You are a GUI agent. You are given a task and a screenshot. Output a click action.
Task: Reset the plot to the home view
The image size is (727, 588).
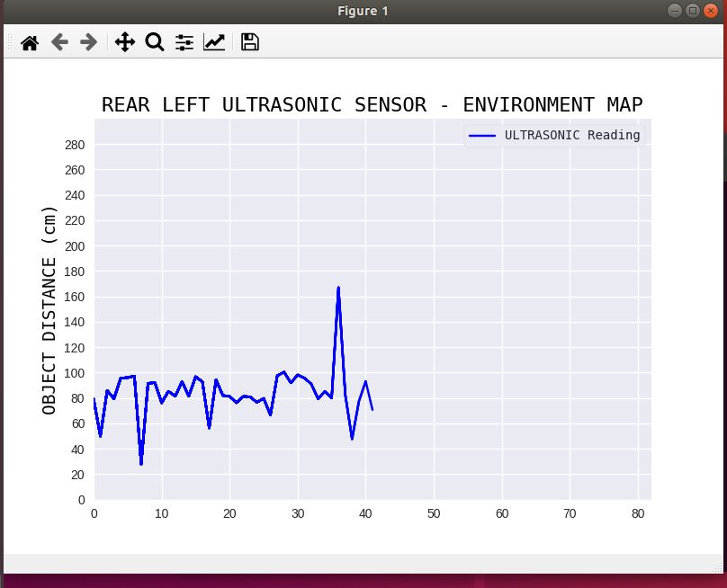30,42
